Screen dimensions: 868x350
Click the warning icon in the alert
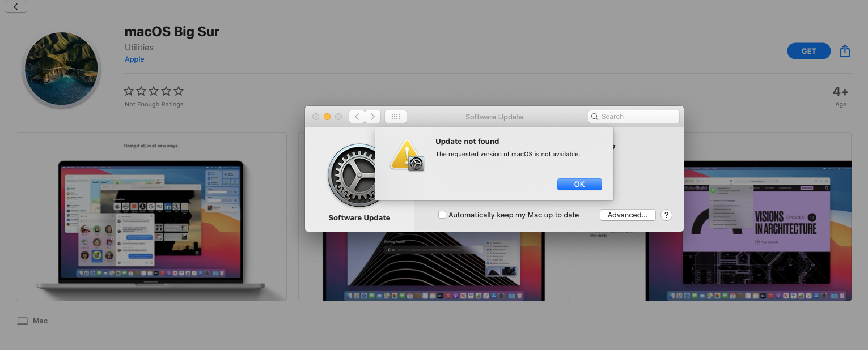[407, 155]
